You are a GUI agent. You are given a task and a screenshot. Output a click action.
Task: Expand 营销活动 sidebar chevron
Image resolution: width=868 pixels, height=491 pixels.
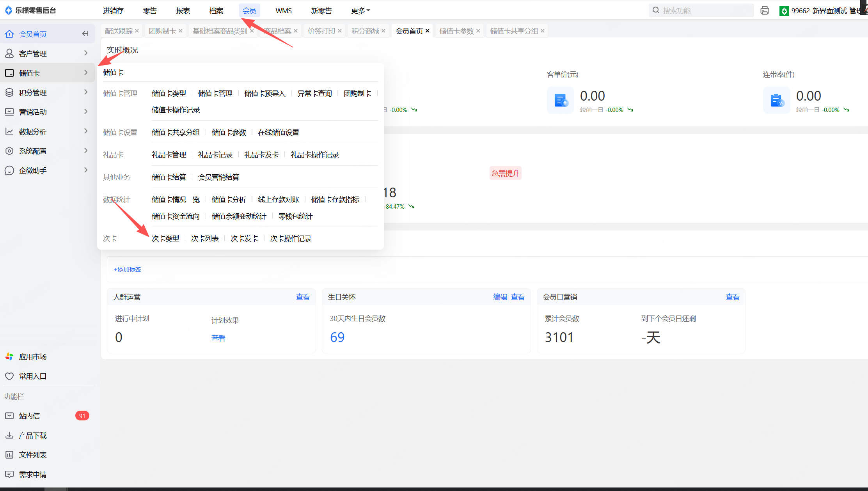tap(86, 112)
